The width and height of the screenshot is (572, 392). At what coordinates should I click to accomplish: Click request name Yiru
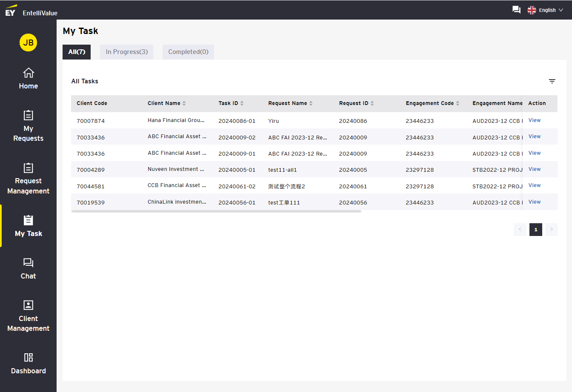click(x=274, y=121)
